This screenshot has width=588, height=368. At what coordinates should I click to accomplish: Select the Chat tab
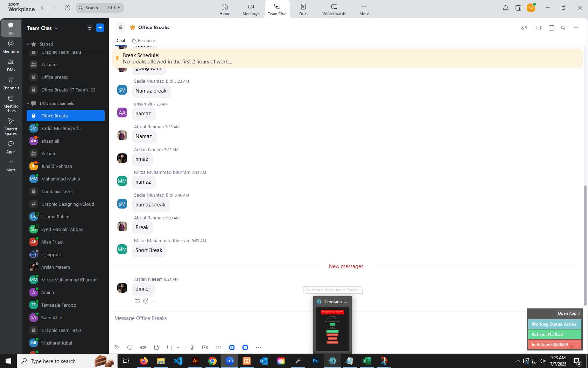[121, 41]
